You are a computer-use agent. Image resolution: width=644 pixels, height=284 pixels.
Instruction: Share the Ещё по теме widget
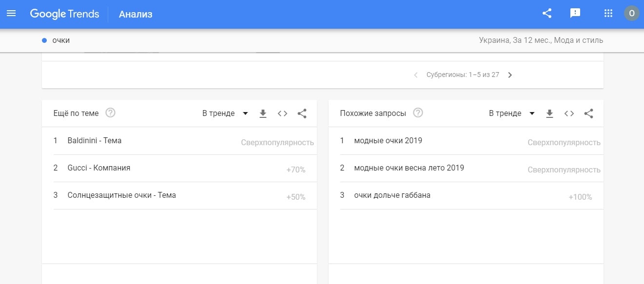[302, 114]
